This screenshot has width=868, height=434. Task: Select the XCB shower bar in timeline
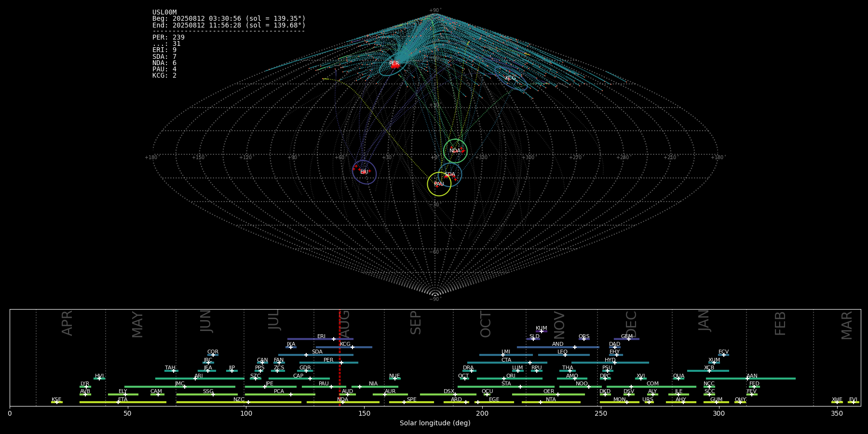708,371
